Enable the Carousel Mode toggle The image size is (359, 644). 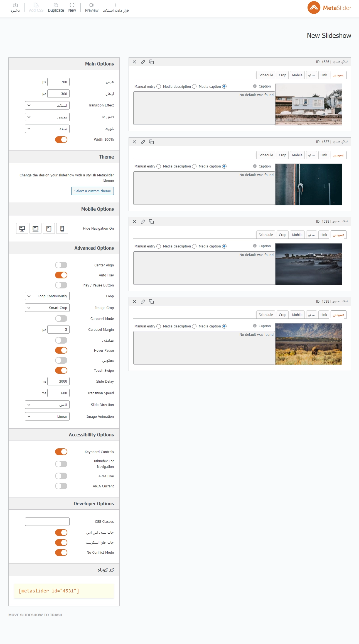pos(61,319)
